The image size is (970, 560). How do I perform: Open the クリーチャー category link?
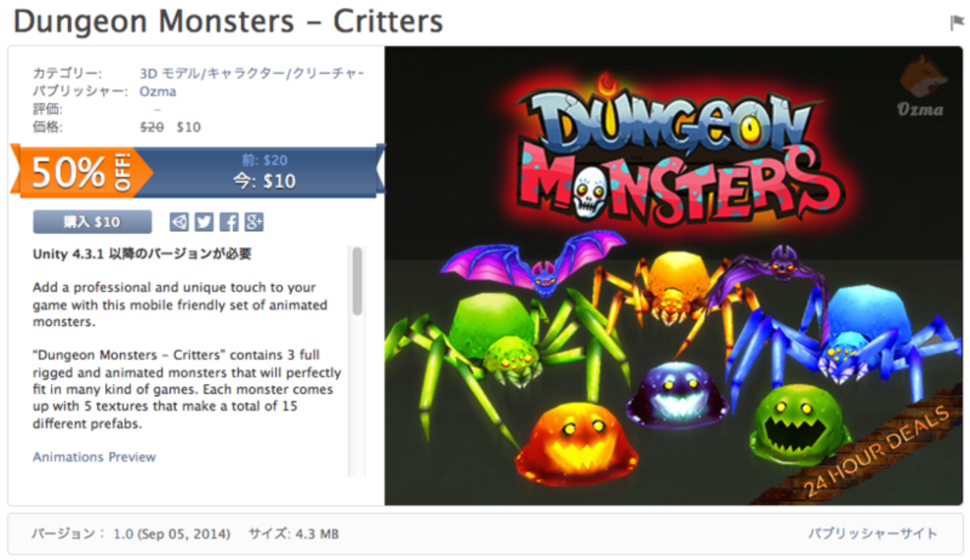(x=328, y=74)
